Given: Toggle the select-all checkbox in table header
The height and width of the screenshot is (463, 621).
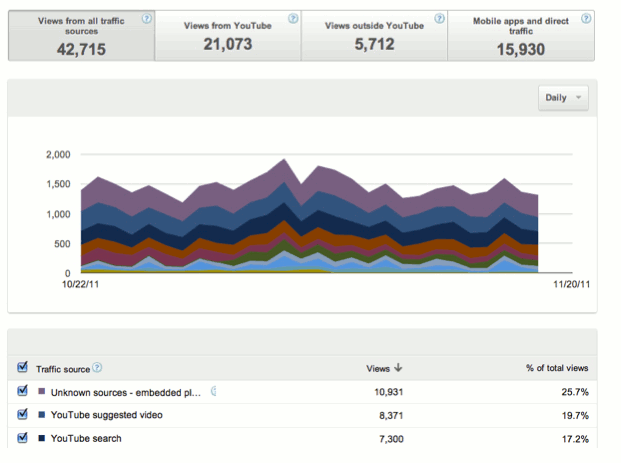Looking at the screenshot, I should click(x=23, y=368).
